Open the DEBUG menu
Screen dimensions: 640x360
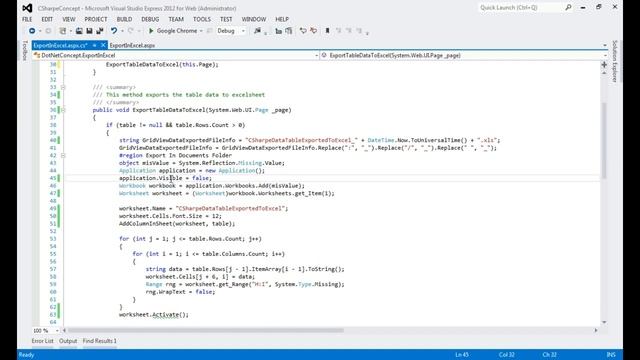(150, 19)
